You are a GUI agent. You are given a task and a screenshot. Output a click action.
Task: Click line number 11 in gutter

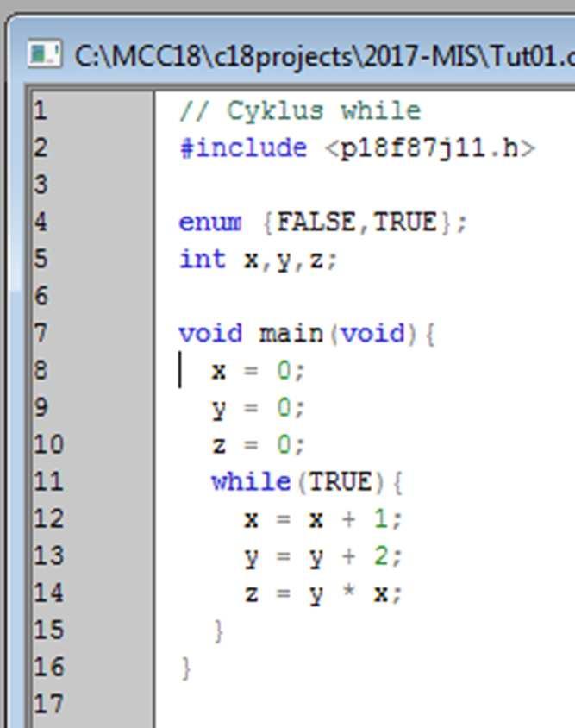pos(49,481)
